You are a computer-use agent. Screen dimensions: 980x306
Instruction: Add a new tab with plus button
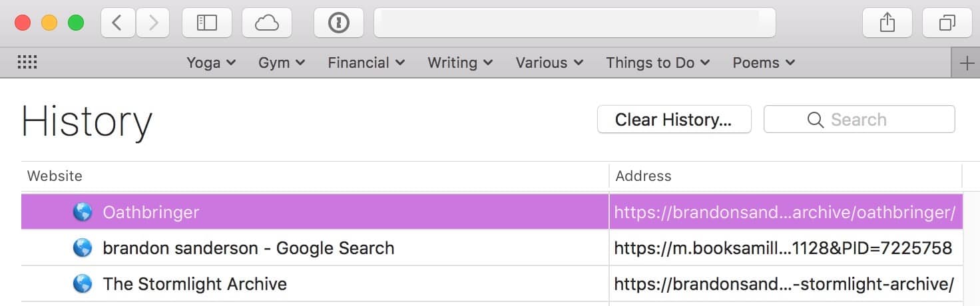[965, 63]
